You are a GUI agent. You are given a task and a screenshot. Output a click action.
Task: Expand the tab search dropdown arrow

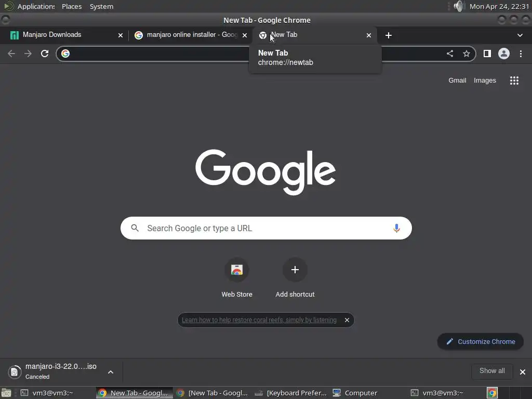520,35
